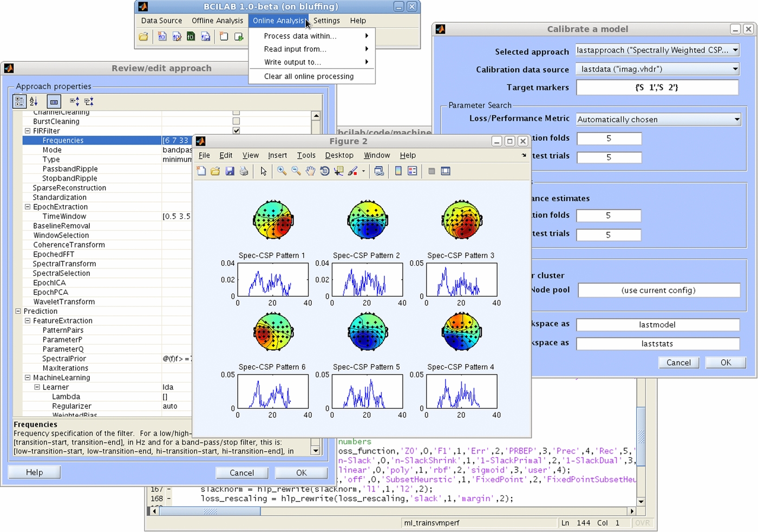The width and height of the screenshot is (758, 532).
Task: Edit the Target markers input field
Action: coord(657,87)
